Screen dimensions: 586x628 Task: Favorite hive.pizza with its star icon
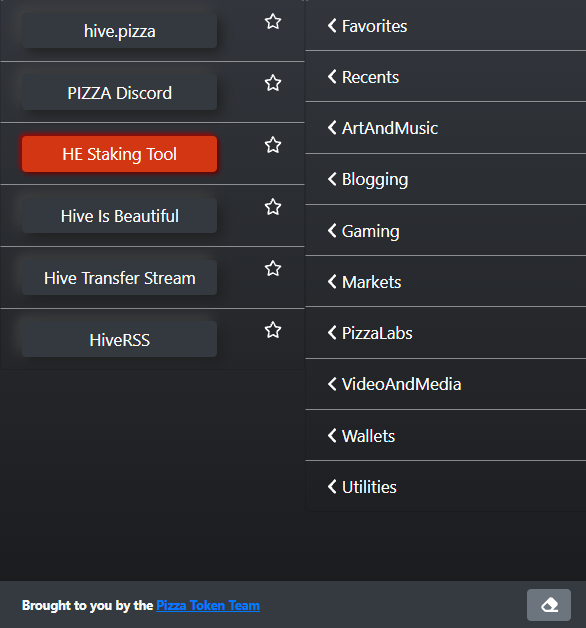[x=273, y=22]
